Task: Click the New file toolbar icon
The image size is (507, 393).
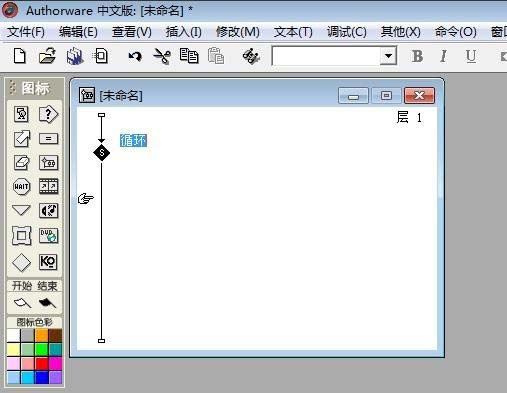Action: point(20,56)
